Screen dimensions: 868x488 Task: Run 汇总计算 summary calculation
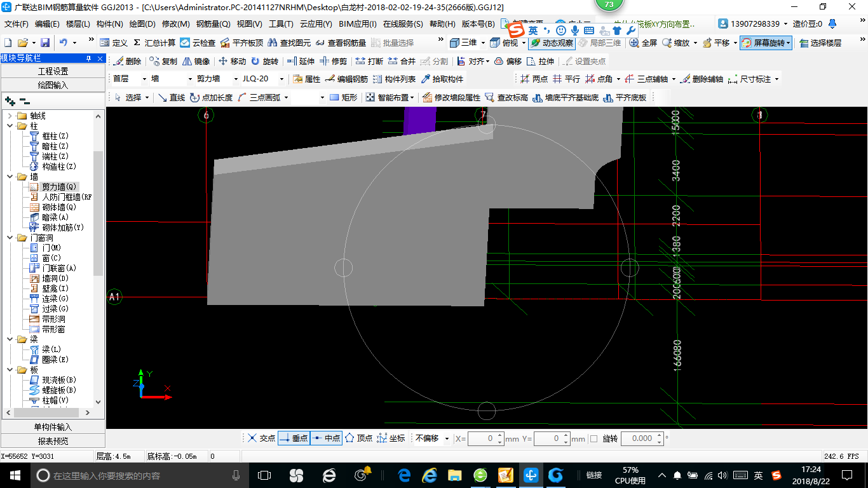154,43
